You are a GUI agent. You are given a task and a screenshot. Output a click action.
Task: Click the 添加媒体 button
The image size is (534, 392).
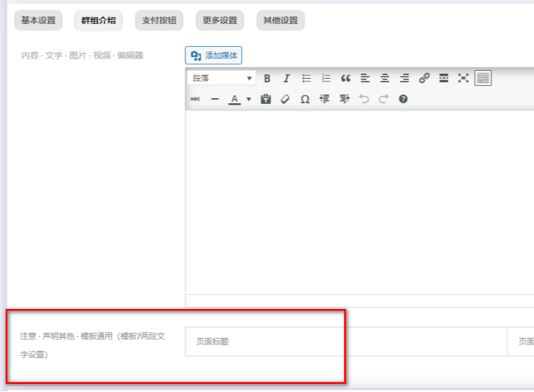(x=214, y=56)
